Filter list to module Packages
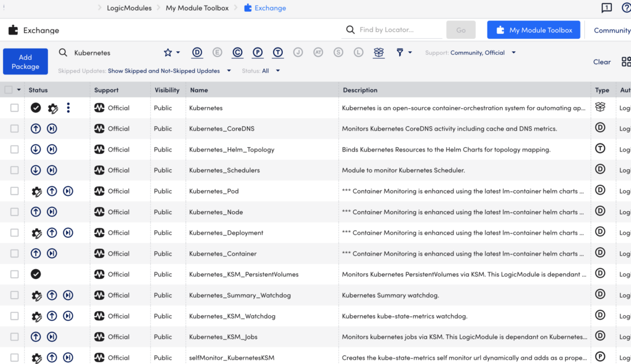Viewport: 631px width, 364px height. coord(379,52)
